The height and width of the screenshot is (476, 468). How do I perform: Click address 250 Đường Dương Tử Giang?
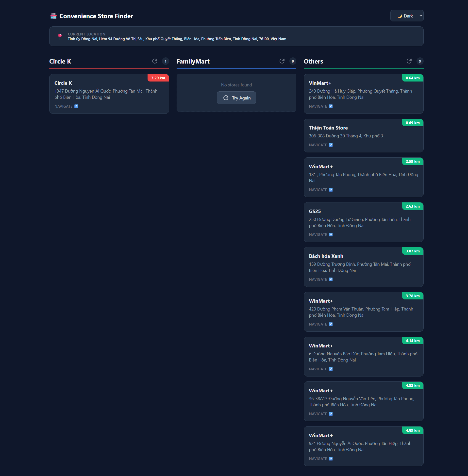(360, 222)
